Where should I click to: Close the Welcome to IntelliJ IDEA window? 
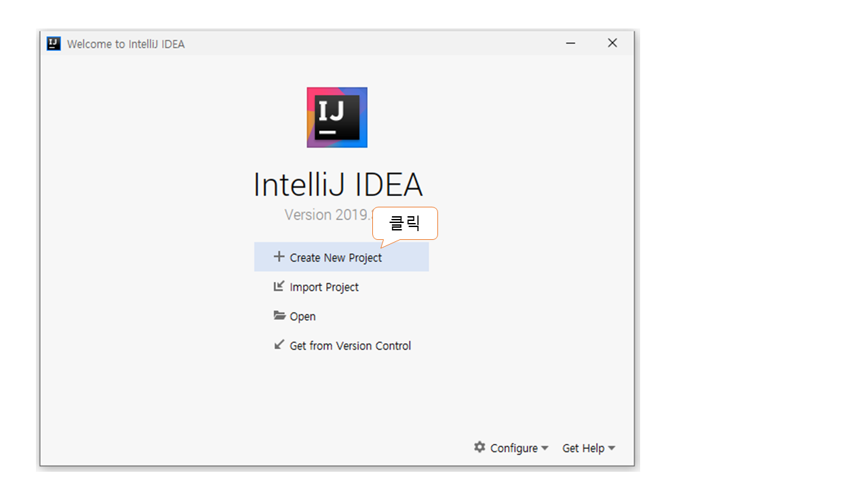point(612,43)
